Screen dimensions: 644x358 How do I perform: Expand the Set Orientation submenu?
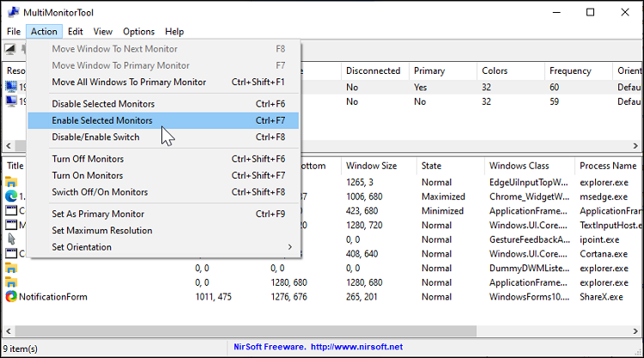coord(290,247)
